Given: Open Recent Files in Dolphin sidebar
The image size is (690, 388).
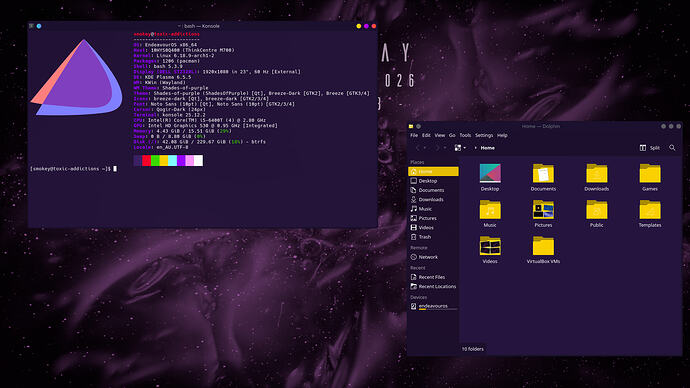Looking at the screenshot, I should point(433,277).
